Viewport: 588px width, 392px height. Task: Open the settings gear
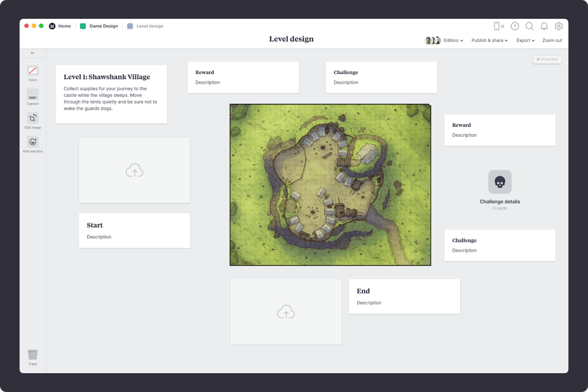tap(559, 26)
